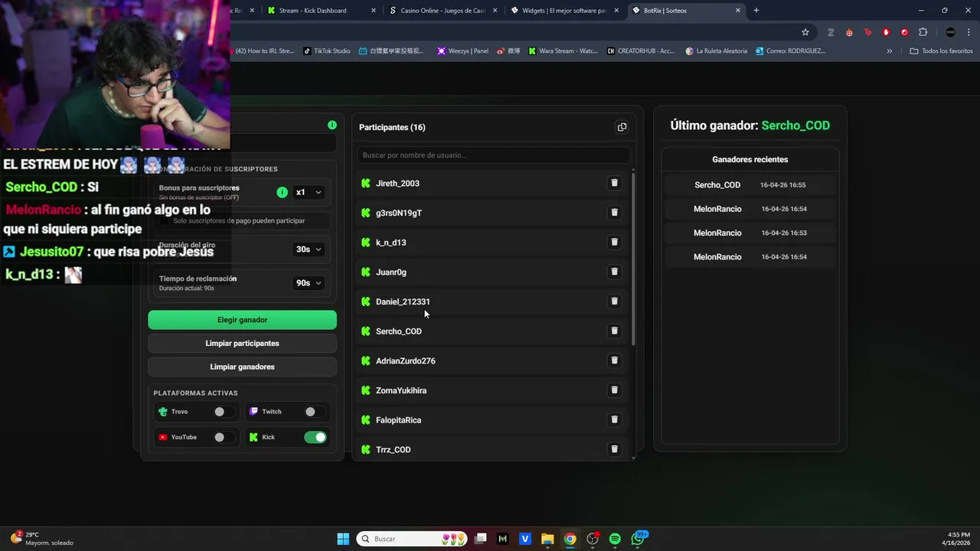This screenshot has width=980, height=551.
Task: Enable the YouTube platform toggle
Action: click(224, 437)
